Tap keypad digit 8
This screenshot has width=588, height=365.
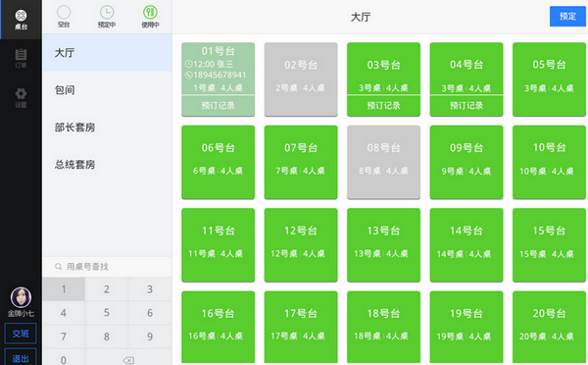[107, 337]
